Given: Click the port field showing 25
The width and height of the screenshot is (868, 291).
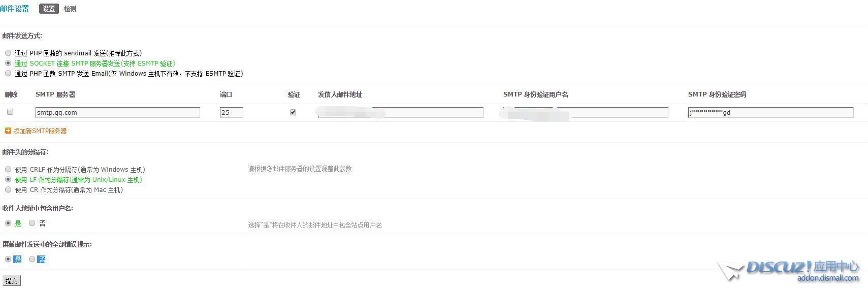Looking at the screenshot, I should click(x=231, y=112).
